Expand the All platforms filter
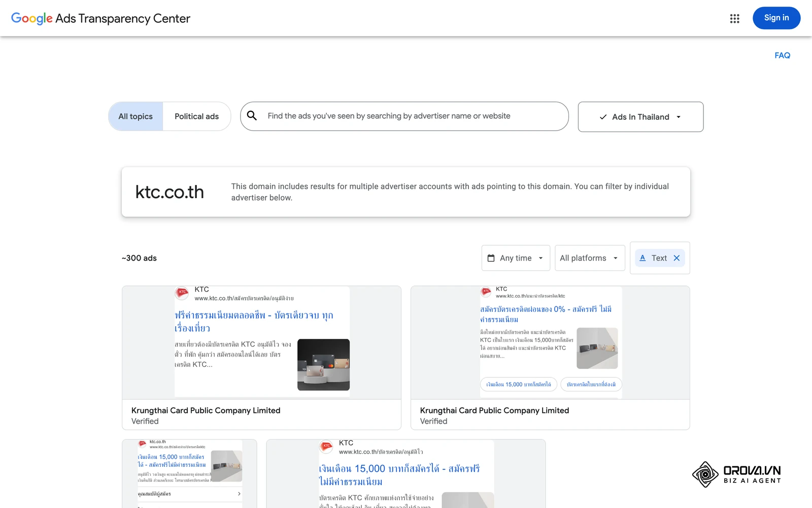Image resolution: width=812 pixels, height=508 pixels. coord(590,258)
